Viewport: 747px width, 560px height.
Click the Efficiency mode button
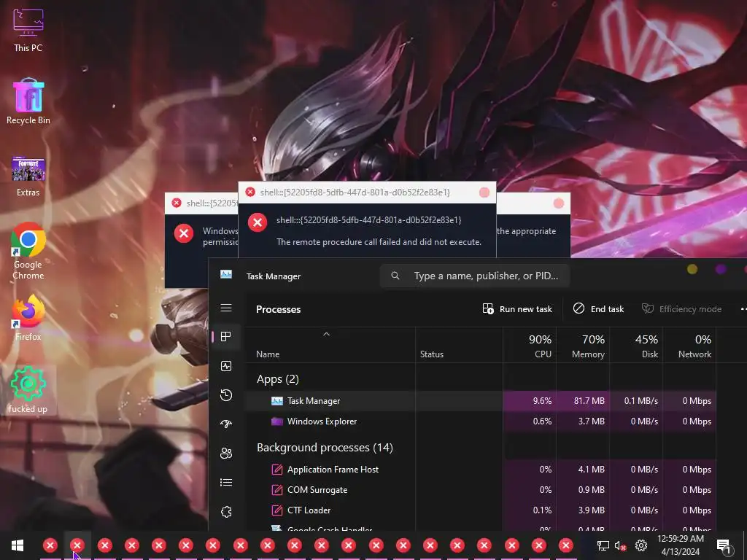coord(682,309)
